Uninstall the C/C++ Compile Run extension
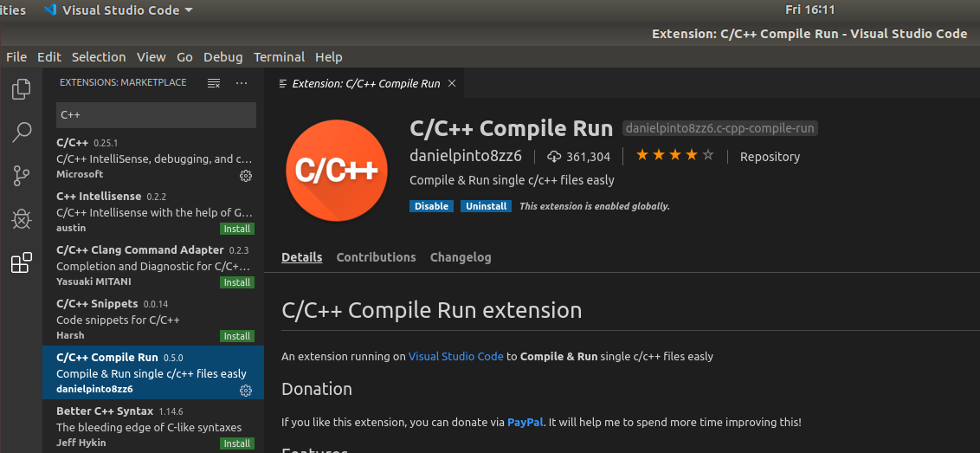This screenshot has height=453, width=980. pyautogui.click(x=486, y=206)
